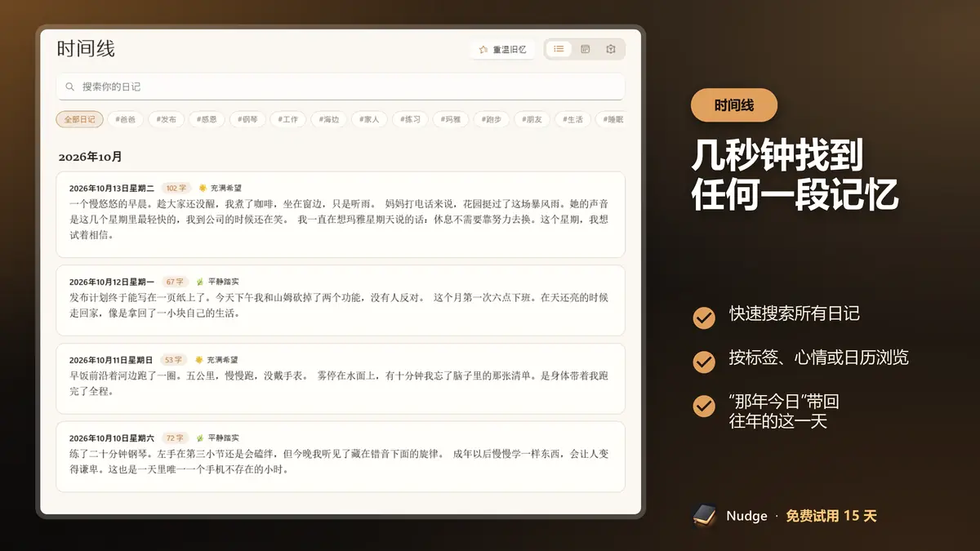
Task: Click the search magnifier icon
Action: point(72,87)
